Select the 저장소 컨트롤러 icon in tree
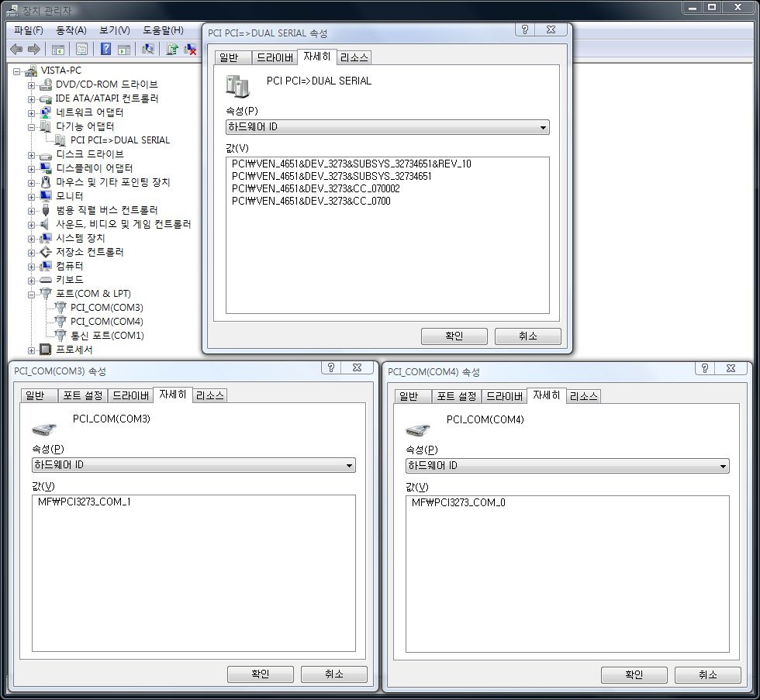Viewport: 760px width, 700px height. (x=46, y=252)
